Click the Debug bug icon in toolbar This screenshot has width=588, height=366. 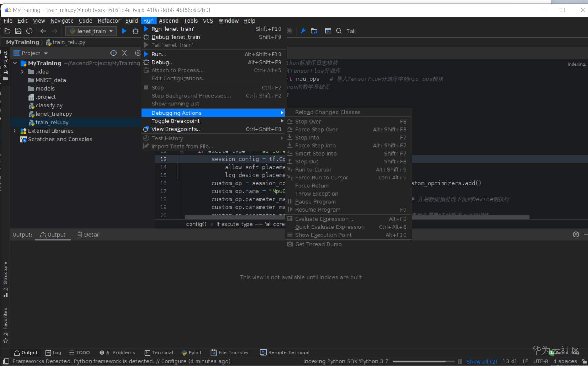click(135, 31)
